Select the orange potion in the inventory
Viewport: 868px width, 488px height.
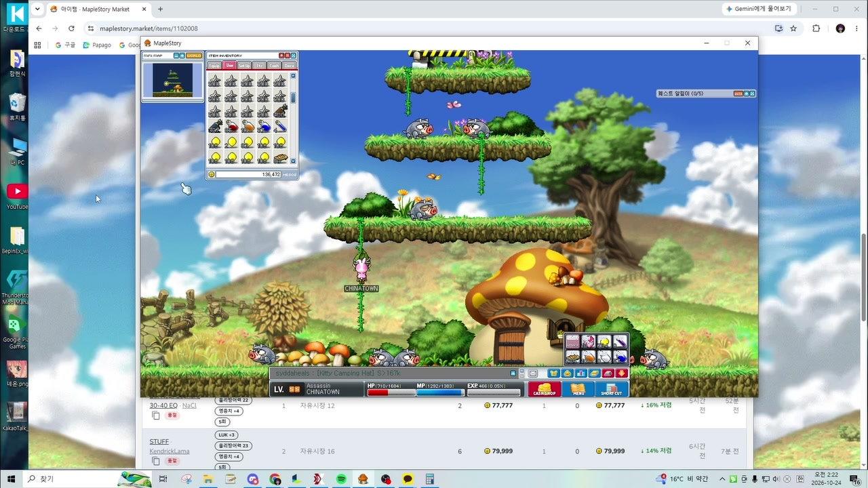click(x=248, y=127)
